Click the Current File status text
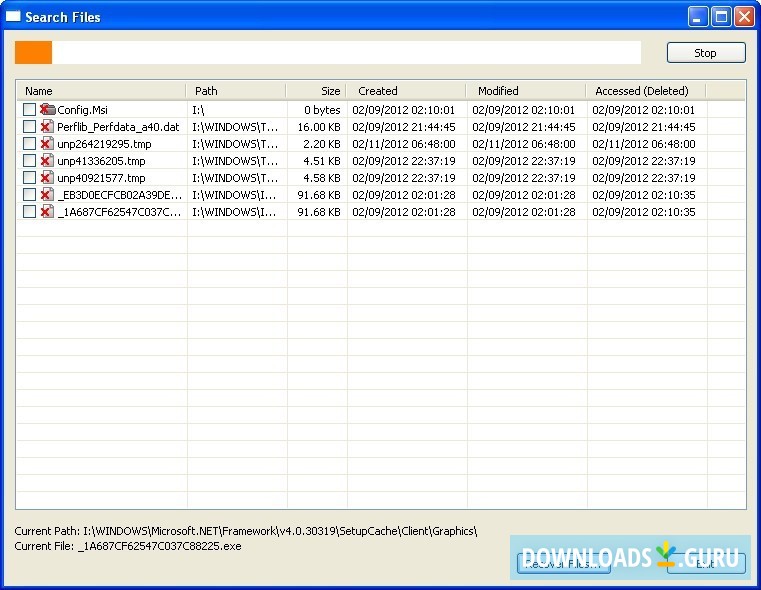Image resolution: width=761 pixels, height=590 pixels. tap(128, 546)
